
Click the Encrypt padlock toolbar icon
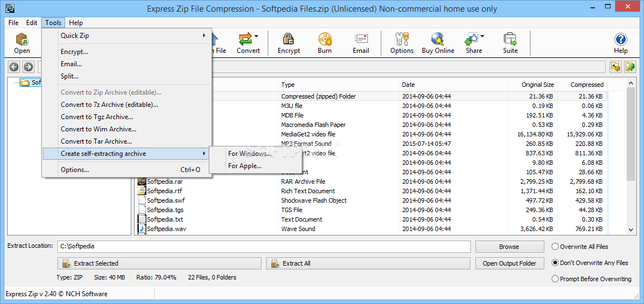pos(289,43)
